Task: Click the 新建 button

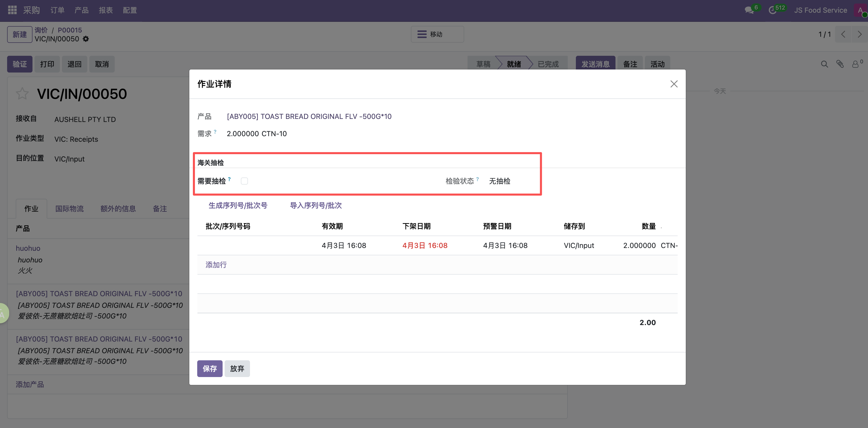Action: coord(20,34)
